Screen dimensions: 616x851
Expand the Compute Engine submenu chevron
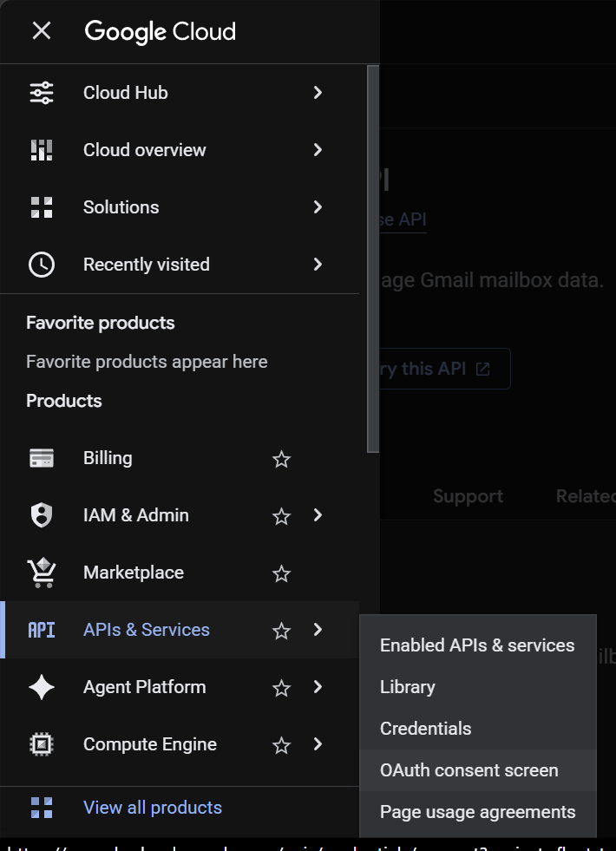click(318, 744)
